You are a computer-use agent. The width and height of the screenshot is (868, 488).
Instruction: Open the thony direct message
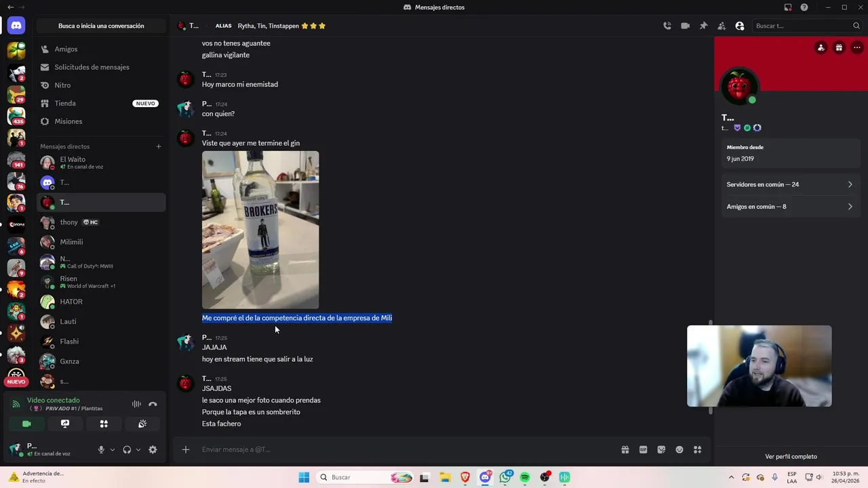pyautogui.click(x=101, y=222)
